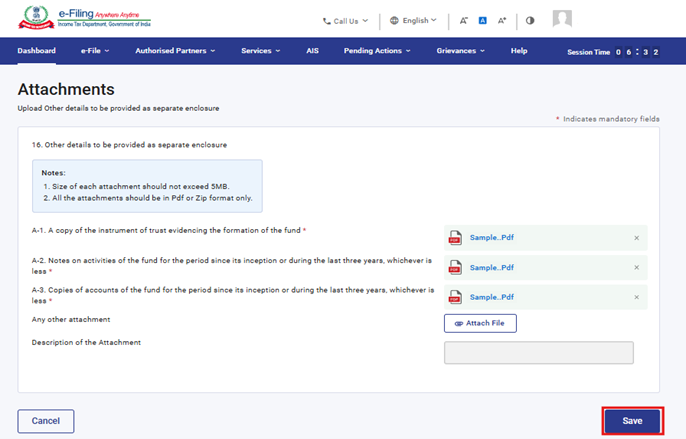This screenshot has width=686, height=439.
Task: Remove the A-1 trust instrument attachment
Action: 636,238
